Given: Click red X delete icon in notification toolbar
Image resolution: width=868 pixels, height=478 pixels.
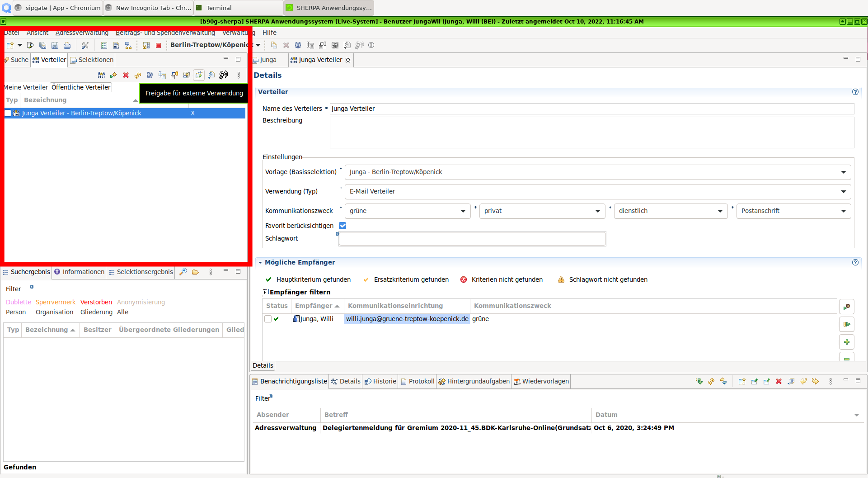Looking at the screenshot, I should point(779,381).
